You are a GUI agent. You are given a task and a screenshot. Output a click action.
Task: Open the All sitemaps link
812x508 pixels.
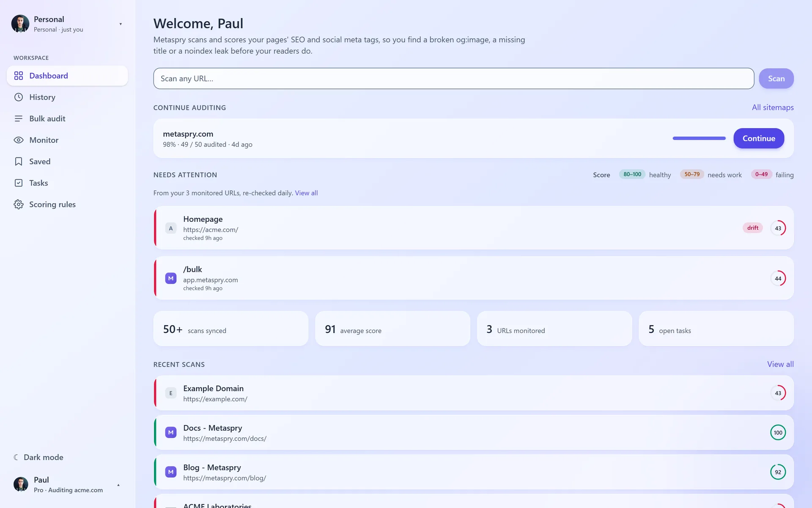pyautogui.click(x=773, y=108)
